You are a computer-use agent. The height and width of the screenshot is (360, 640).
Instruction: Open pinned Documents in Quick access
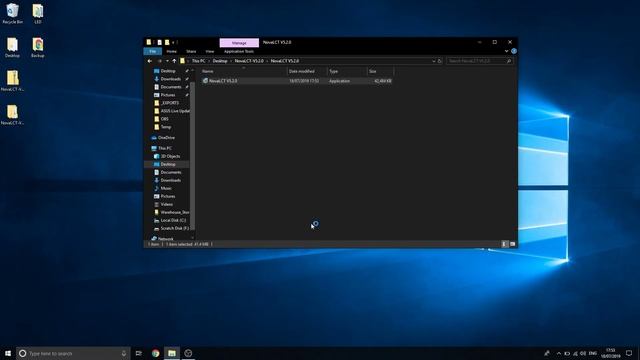171,87
